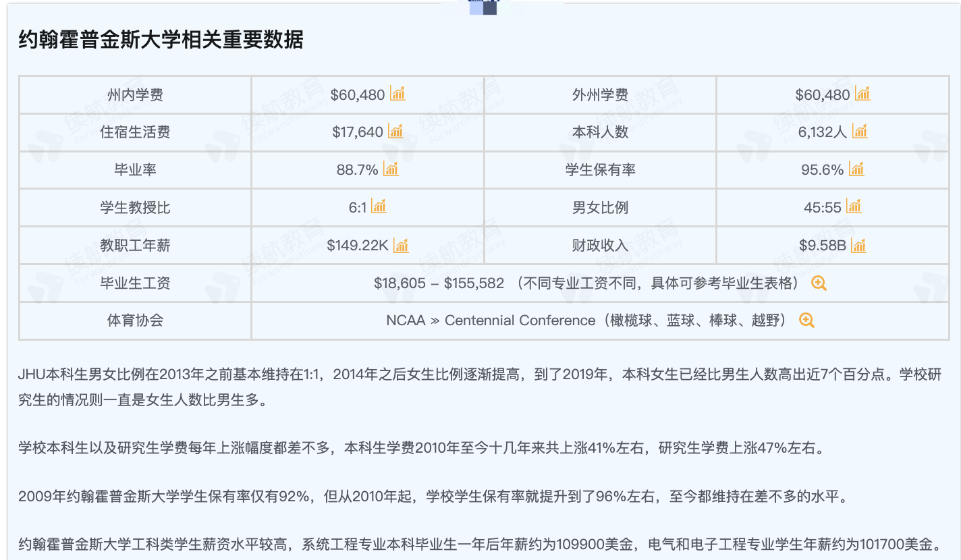
Task: Expand graduate salary details magnifier icon
Action: 819,283
